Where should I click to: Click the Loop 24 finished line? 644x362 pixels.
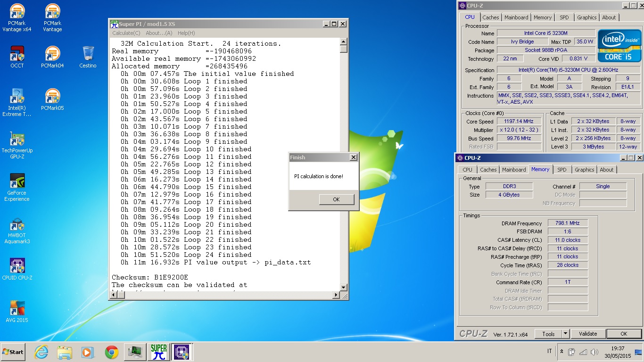click(186, 255)
